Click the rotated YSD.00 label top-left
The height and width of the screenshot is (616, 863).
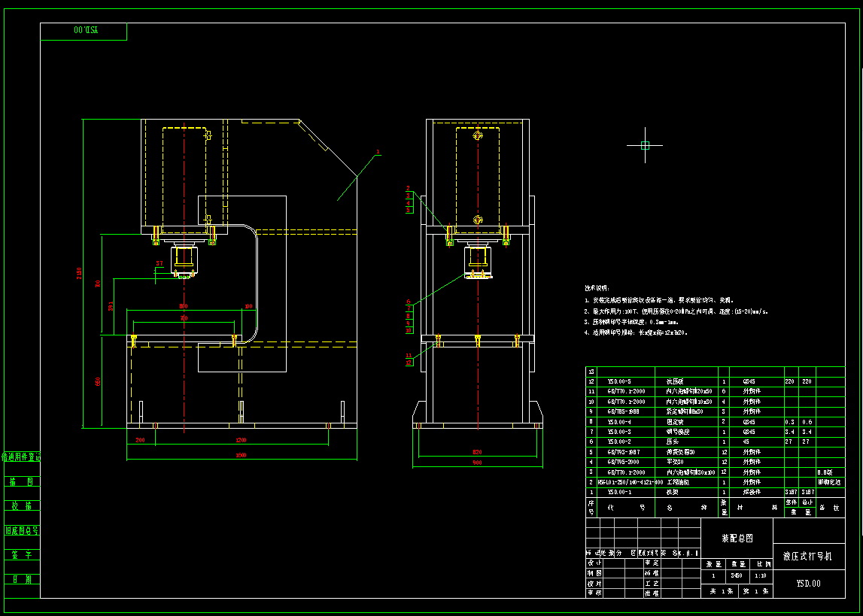pyautogui.click(x=85, y=31)
